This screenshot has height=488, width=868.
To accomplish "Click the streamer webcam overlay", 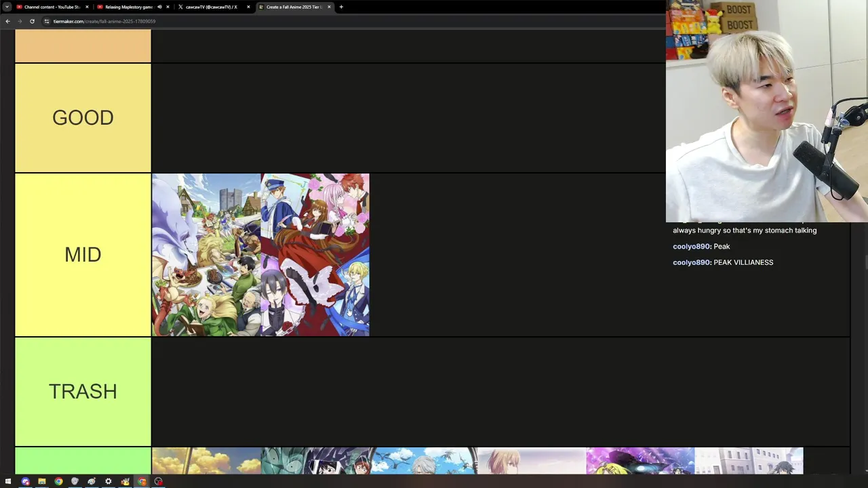I will click(767, 111).
